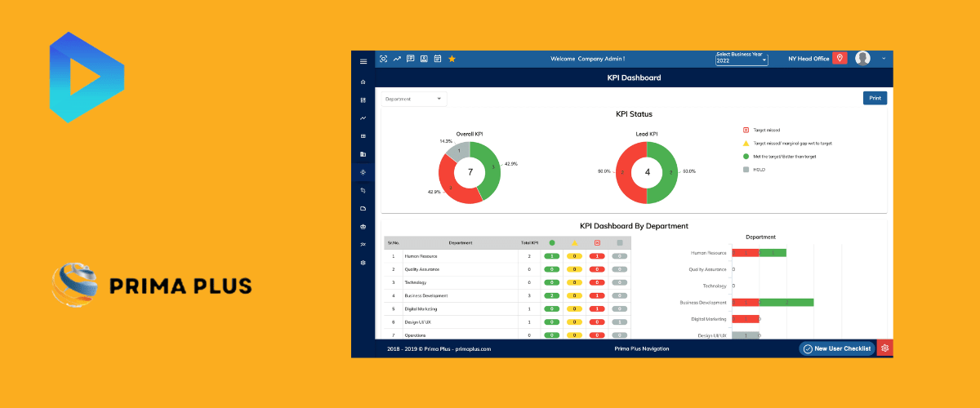Click the calendar icon in top toolbar
The image size is (980, 408).
pyautogui.click(x=438, y=59)
